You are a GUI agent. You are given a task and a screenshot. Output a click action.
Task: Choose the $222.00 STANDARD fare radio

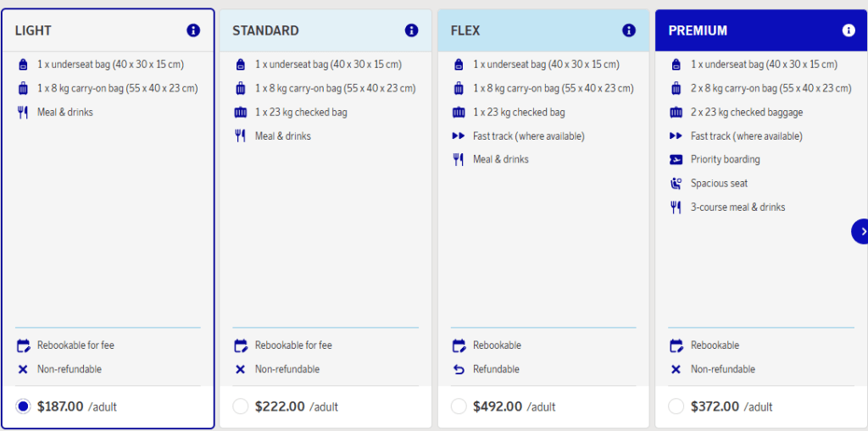point(241,406)
